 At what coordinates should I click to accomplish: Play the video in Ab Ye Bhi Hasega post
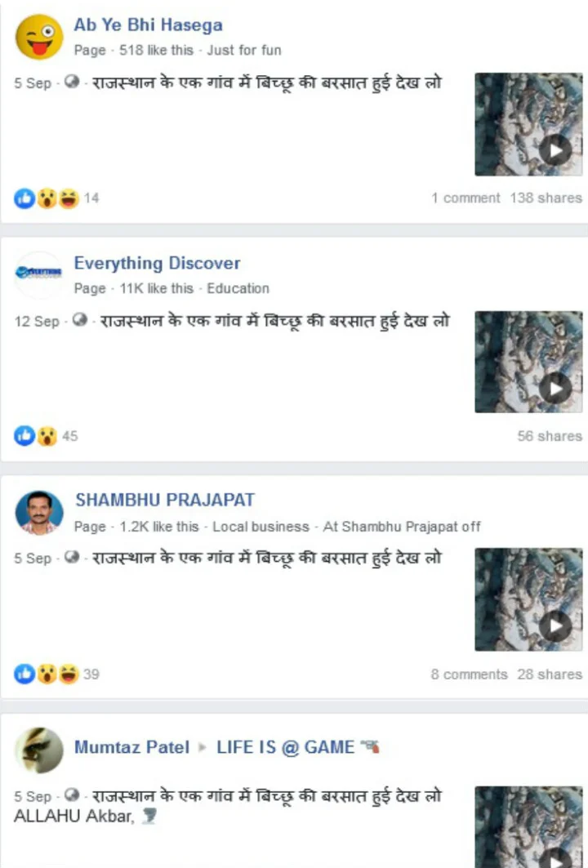528,125
